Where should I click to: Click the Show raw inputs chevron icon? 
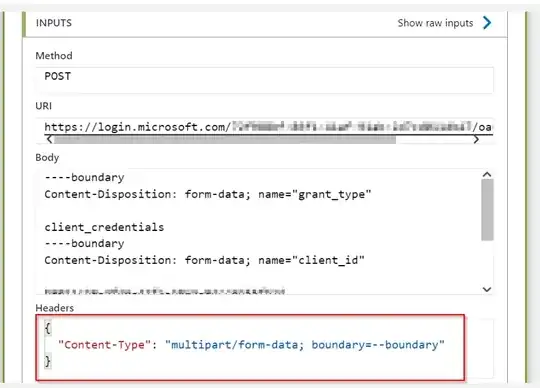(487, 23)
